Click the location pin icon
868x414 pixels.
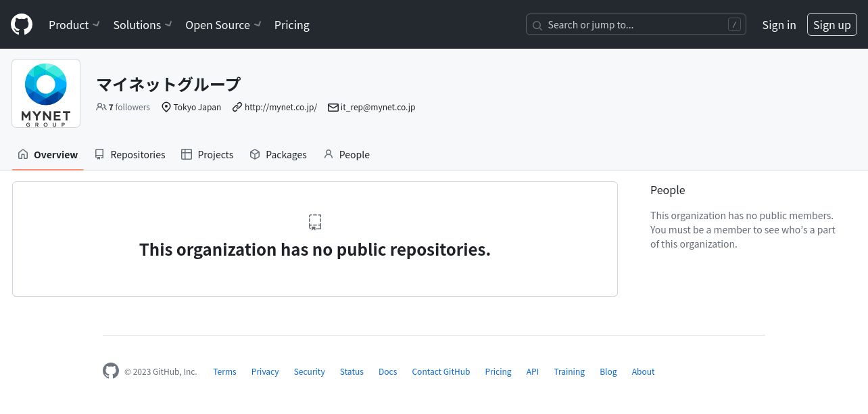(x=166, y=107)
